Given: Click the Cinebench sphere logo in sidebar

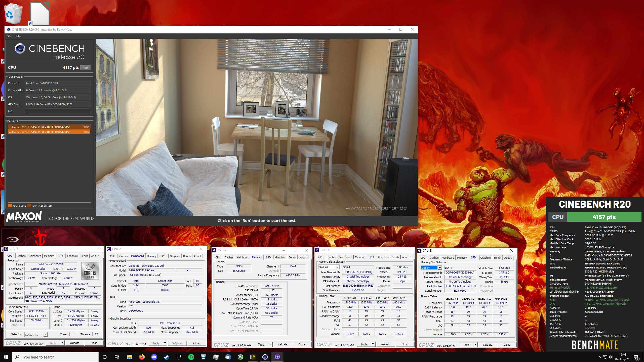Looking at the screenshot, I should pos(20,49).
